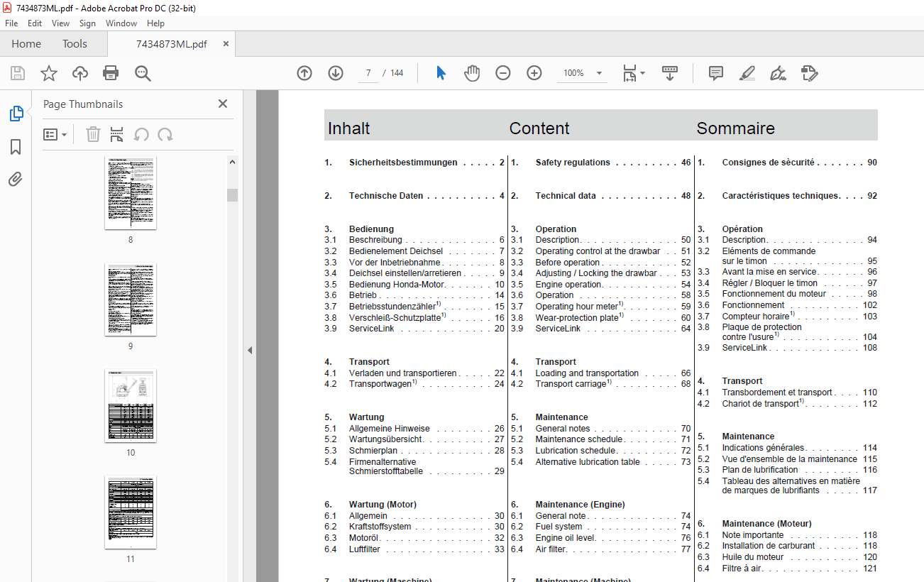Go to previous page arrow
The image size is (924, 582).
click(x=304, y=73)
